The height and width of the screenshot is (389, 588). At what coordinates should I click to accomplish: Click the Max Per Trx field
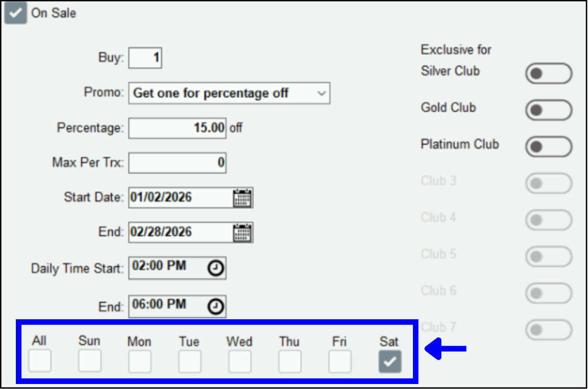(177, 163)
